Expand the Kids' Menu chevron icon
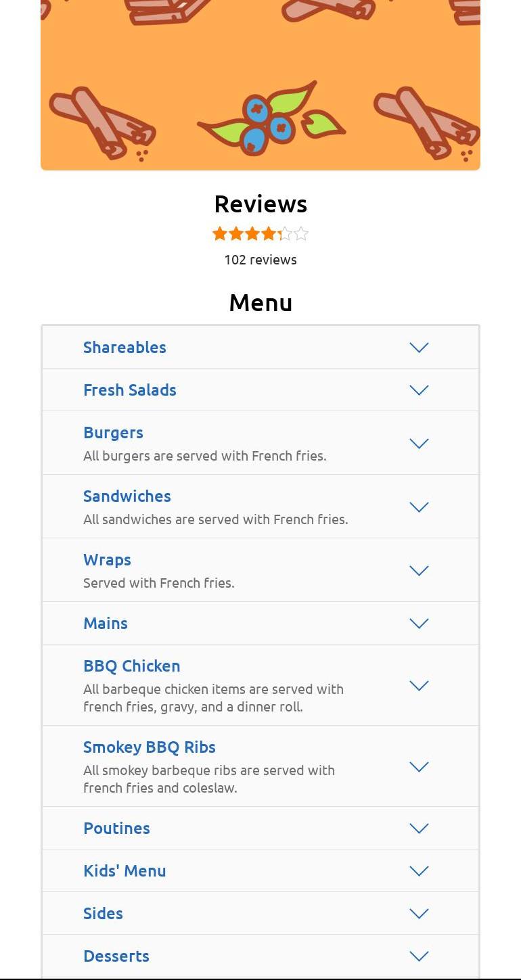The image size is (521, 980). pos(420,871)
